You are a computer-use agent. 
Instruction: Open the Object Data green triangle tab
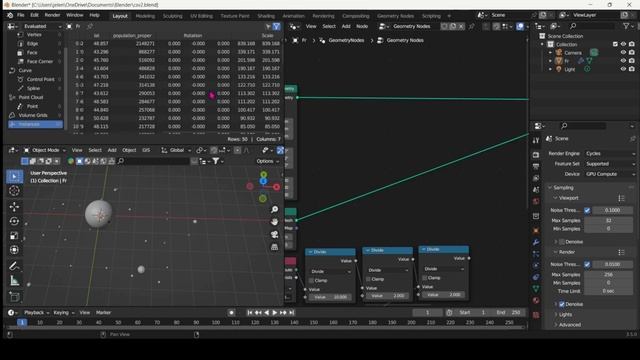click(x=536, y=289)
